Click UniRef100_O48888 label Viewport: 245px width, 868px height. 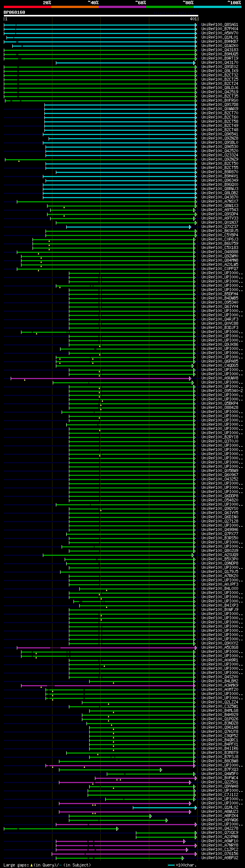(x=220, y=252)
